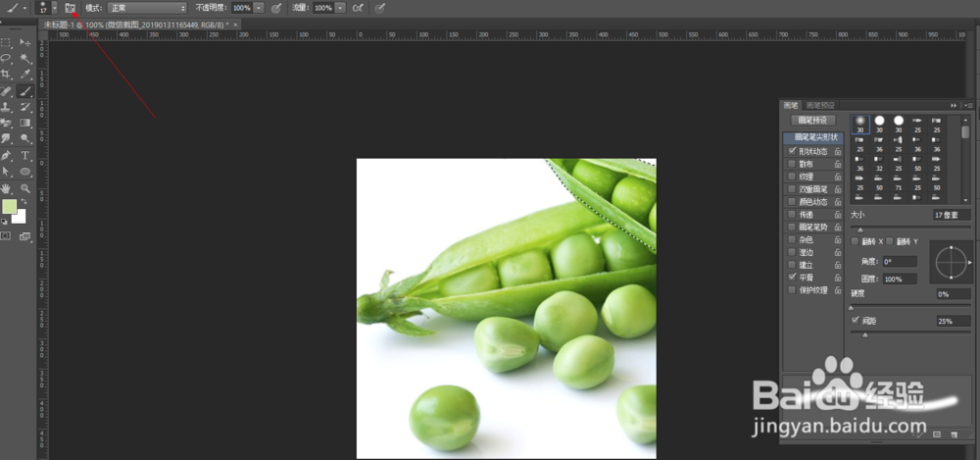This screenshot has height=460, width=980.
Task: Select the Smudge tool
Action: (x=6, y=138)
